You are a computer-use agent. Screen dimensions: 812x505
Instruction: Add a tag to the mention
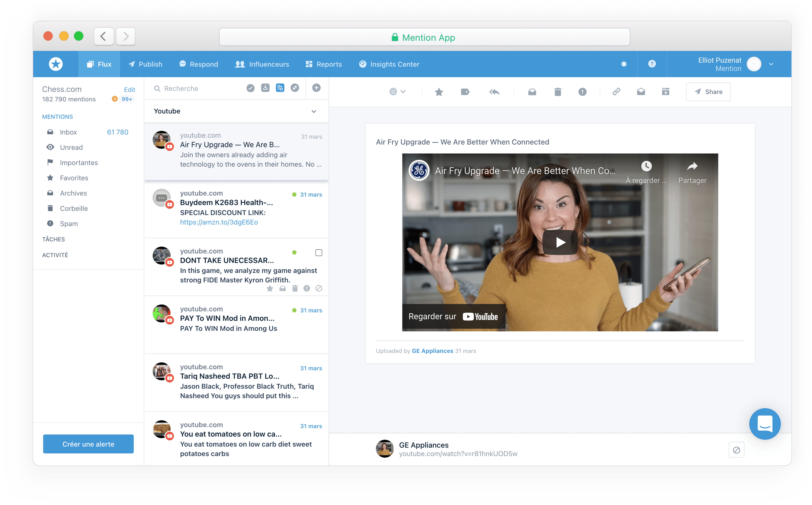[465, 92]
